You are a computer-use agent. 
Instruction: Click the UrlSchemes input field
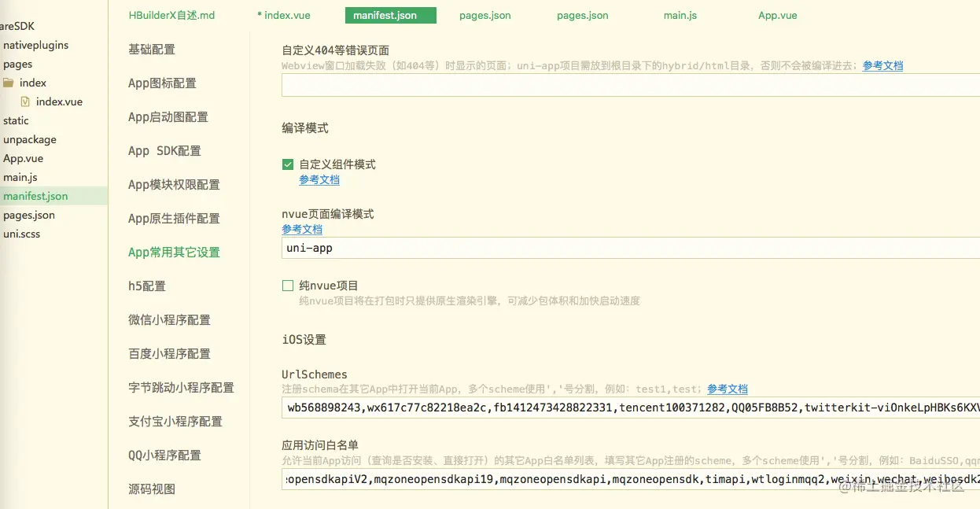631,408
